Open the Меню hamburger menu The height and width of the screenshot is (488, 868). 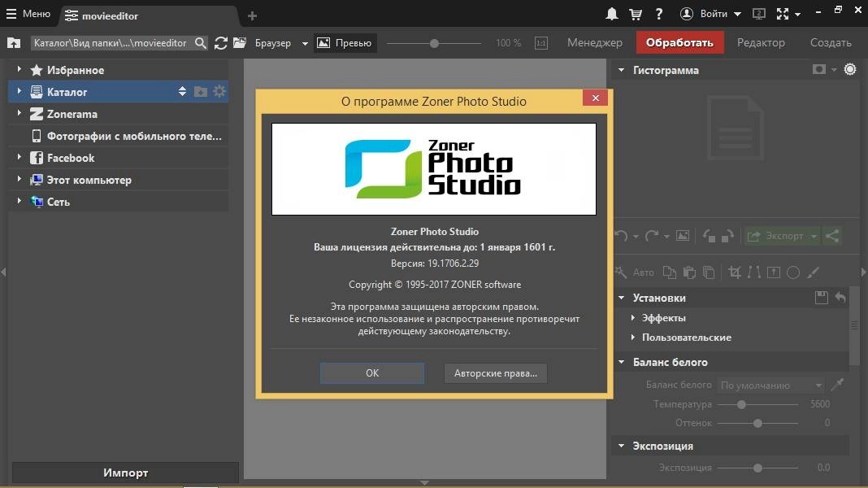[28, 14]
